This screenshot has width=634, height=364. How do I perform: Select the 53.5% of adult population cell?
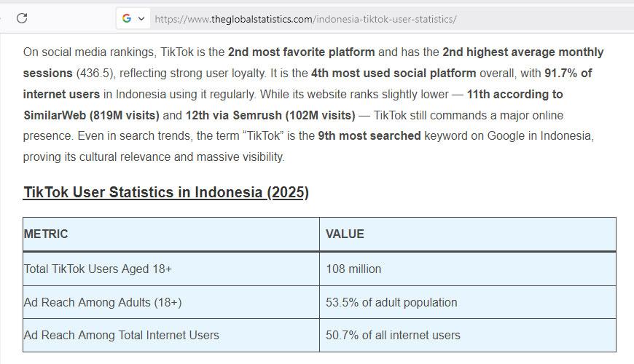coord(468,303)
